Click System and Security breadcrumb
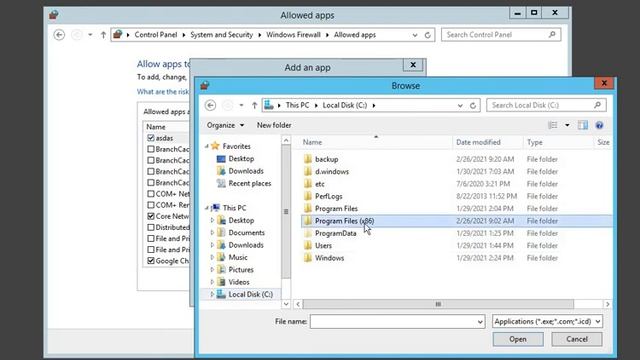The image size is (640, 360). coord(222,35)
